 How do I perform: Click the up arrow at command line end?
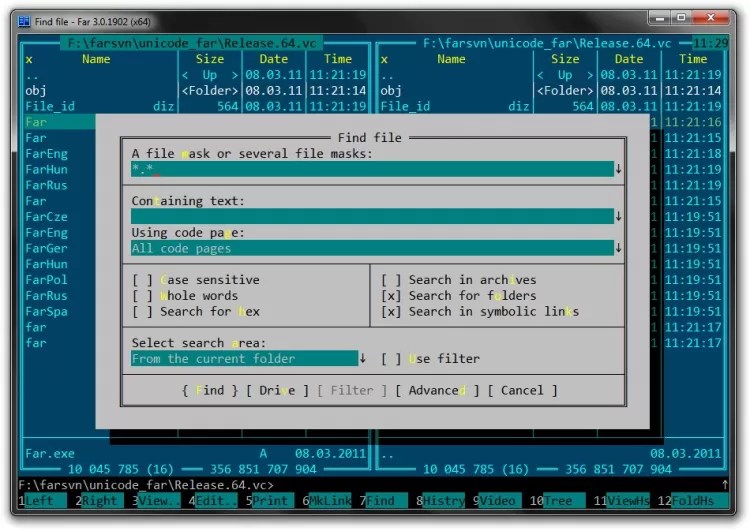pyautogui.click(x=725, y=485)
